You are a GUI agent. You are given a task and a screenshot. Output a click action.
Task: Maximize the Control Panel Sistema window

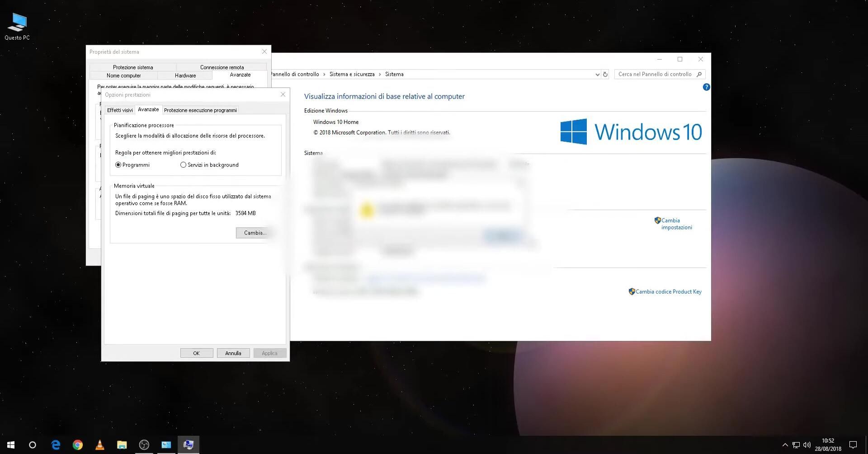pos(680,59)
